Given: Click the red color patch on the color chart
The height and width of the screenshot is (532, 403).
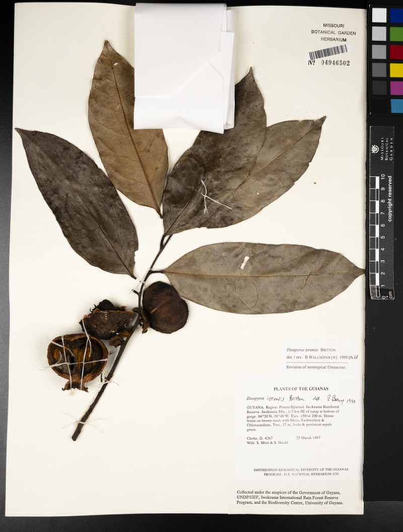Looking at the screenshot, I should coord(396,52).
